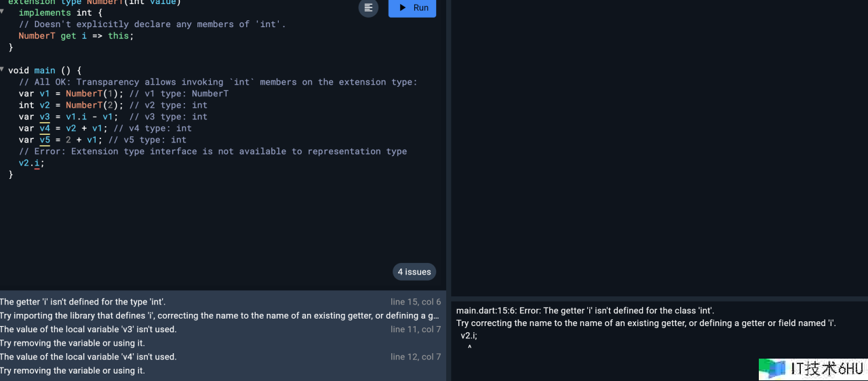868x381 pixels.
Task: Select the unused variable 'v4' warning
Action: point(88,357)
